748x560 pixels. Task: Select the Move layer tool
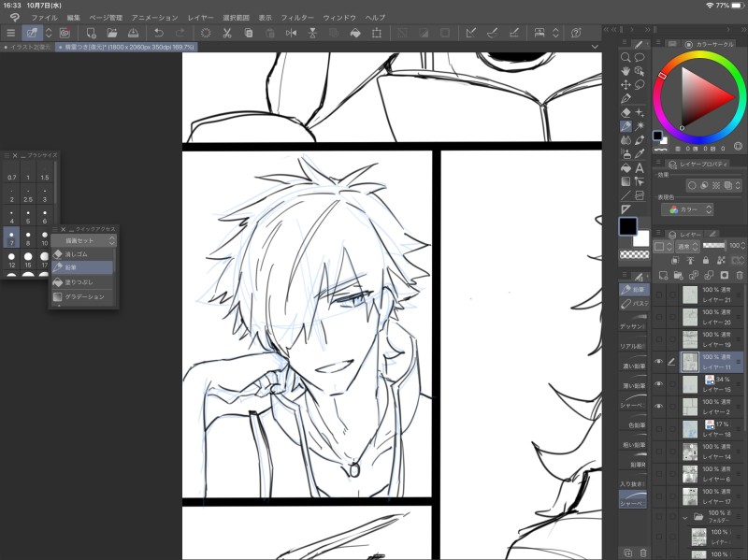click(x=626, y=85)
